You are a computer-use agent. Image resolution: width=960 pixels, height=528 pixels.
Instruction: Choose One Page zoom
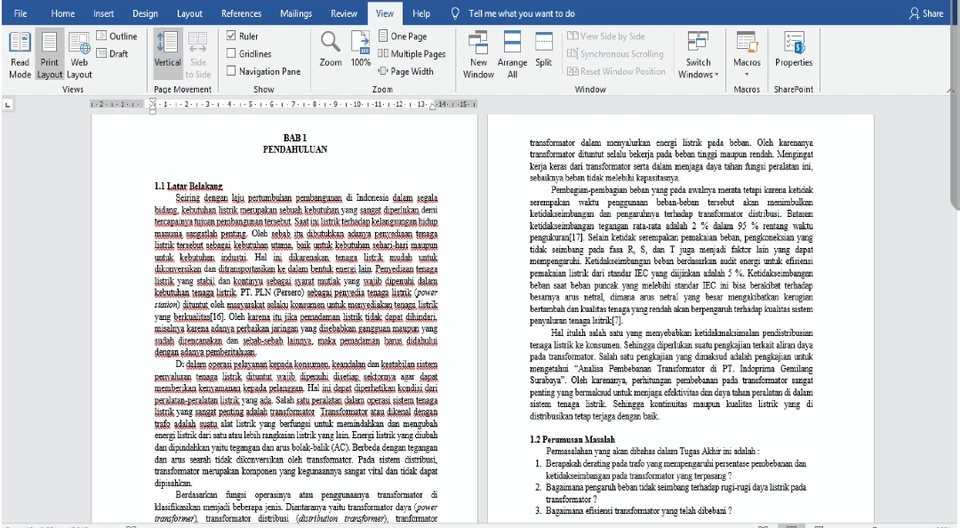pyautogui.click(x=403, y=36)
